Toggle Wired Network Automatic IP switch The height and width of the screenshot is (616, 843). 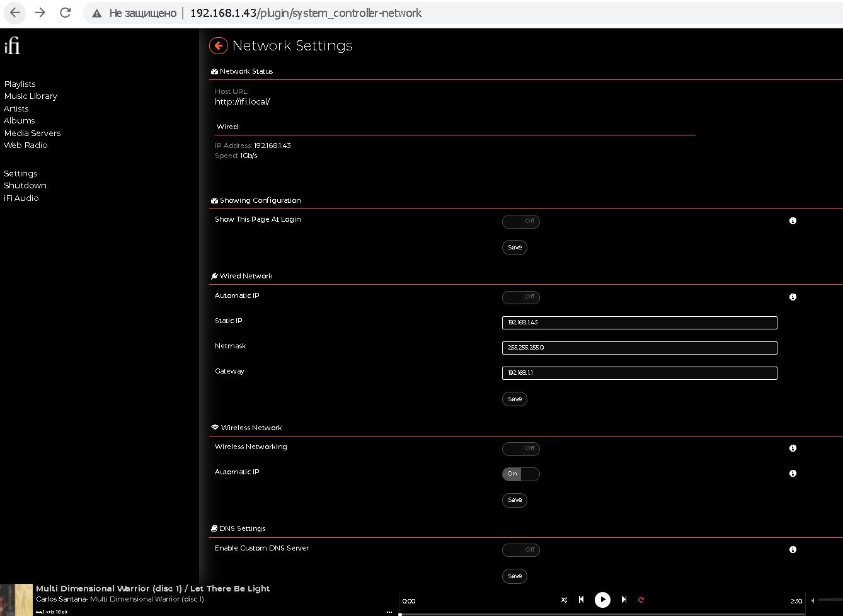coord(520,297)
